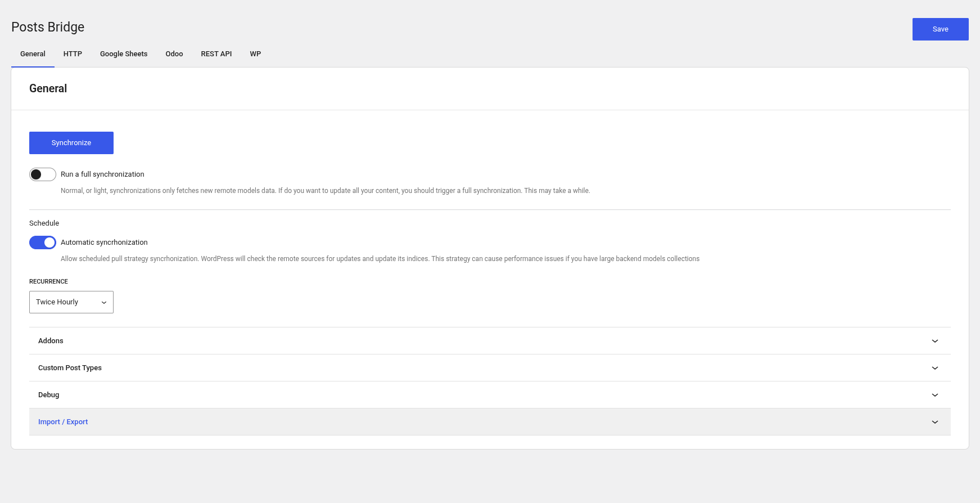
Task: Enable the full synchronization toggle
Action: (x=43, y=174)
